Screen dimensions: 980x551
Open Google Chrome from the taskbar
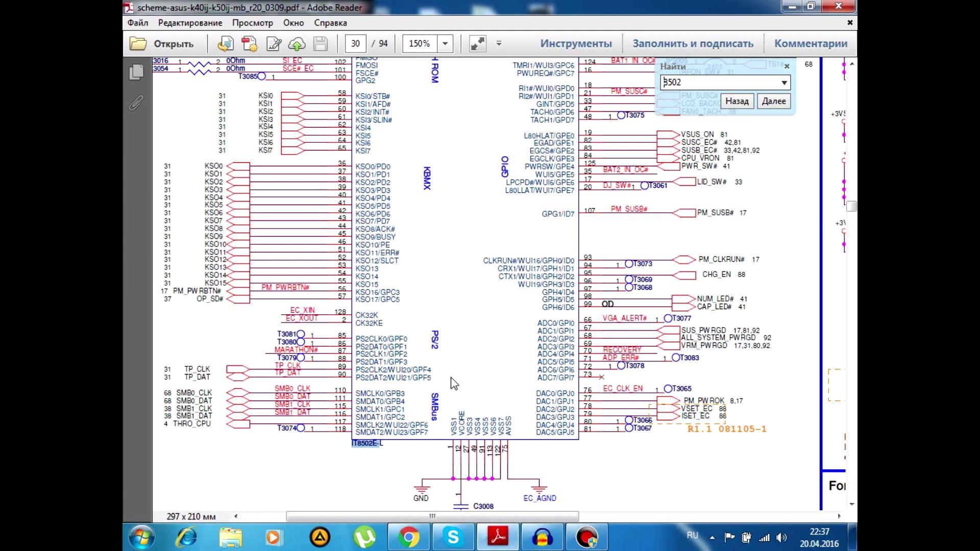[x=409, y=537]
